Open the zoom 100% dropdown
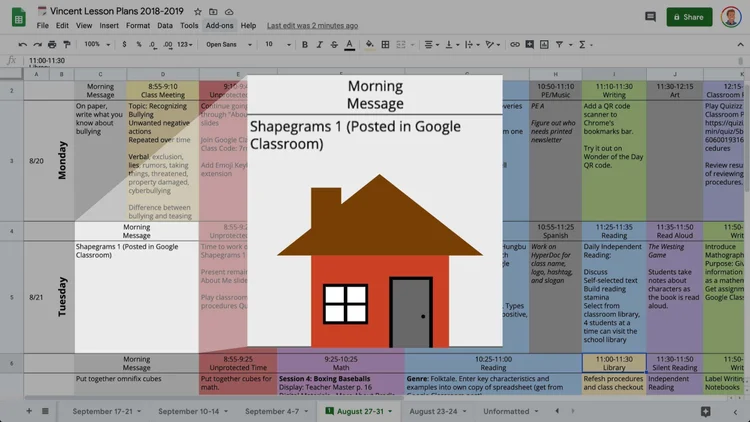 pyautogui.click(x=97, y=44)
